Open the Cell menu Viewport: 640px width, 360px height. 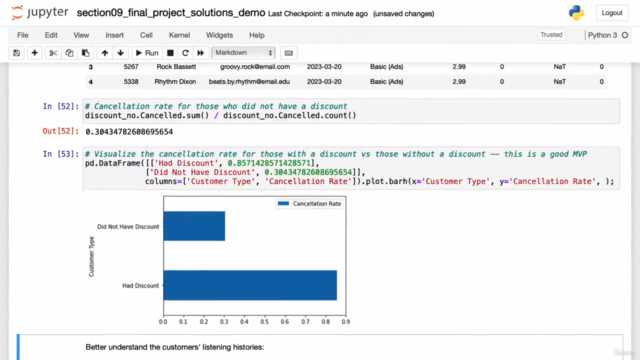tap(146, 35)
